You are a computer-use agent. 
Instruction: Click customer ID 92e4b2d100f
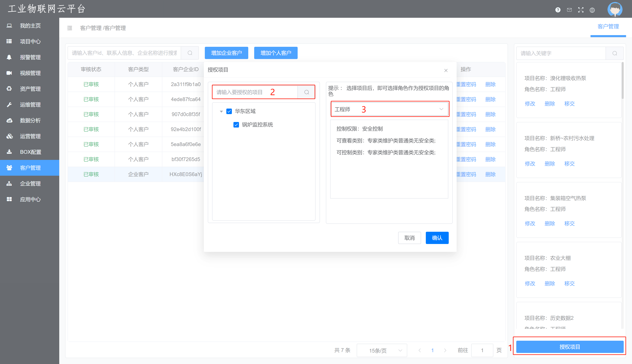186,129
